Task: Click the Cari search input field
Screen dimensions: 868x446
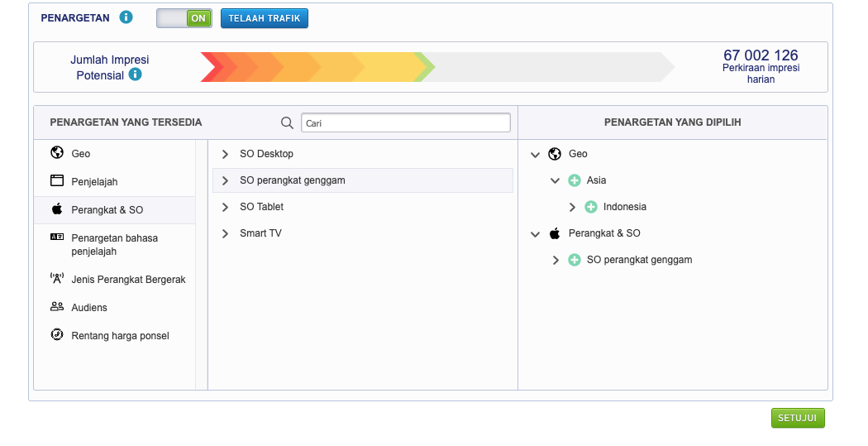Action: coord(405,122)
